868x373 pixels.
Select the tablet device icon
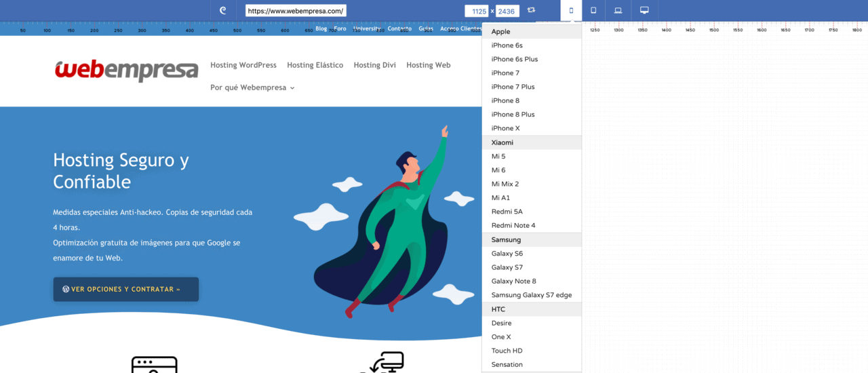pyautogui.click(x=593, y=10)
